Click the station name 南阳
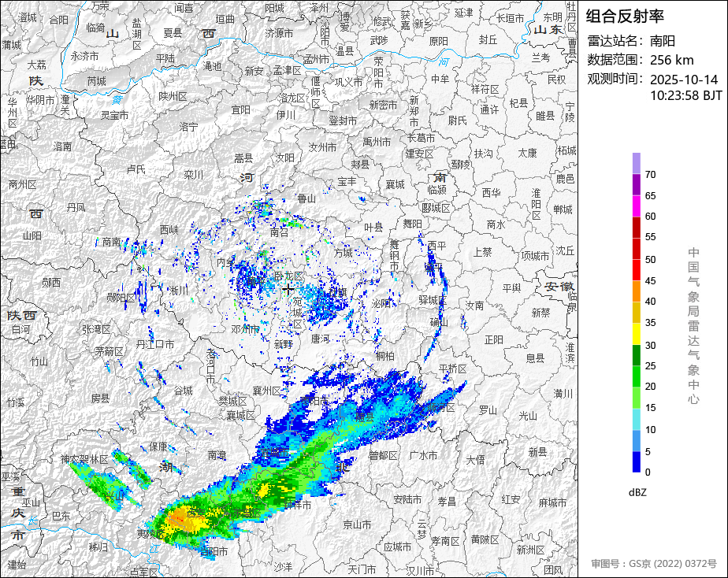Screen dimensions: 728x578 click(662, 41)
